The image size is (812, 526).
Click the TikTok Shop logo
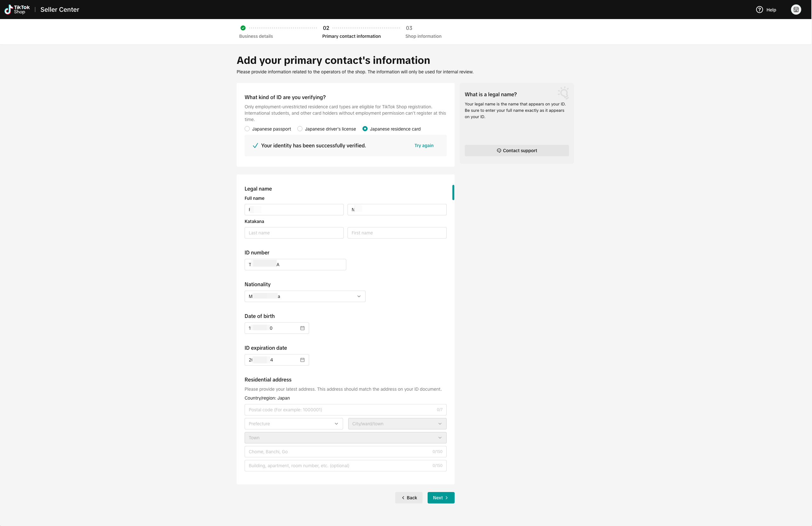[x=17, y=10]
